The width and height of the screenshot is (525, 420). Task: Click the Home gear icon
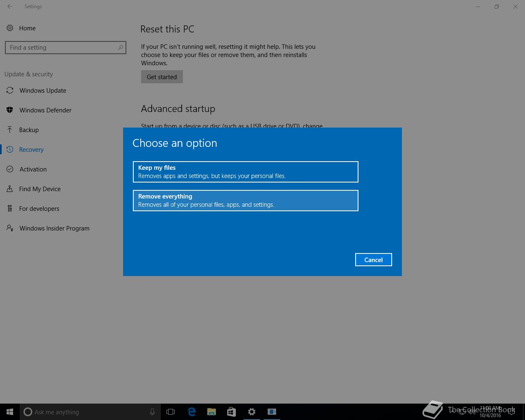(10, 28)
